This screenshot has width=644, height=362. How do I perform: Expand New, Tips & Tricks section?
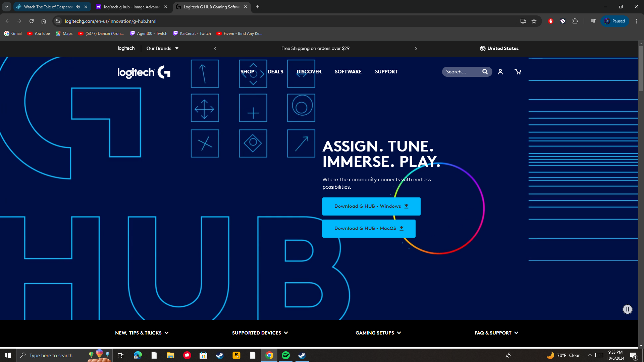point(142,333)
